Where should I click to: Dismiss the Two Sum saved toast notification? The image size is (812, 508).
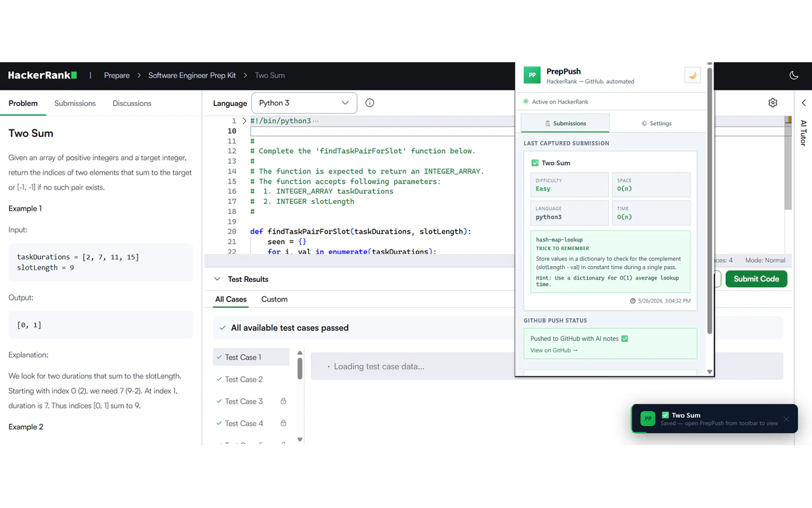pyautogui.click(x=786, y=419)
